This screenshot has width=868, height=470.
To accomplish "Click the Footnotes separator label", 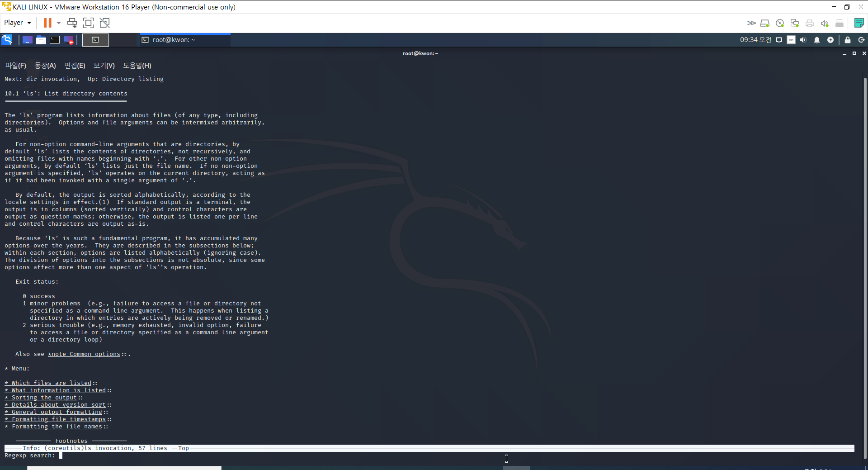I will point(71,441).
